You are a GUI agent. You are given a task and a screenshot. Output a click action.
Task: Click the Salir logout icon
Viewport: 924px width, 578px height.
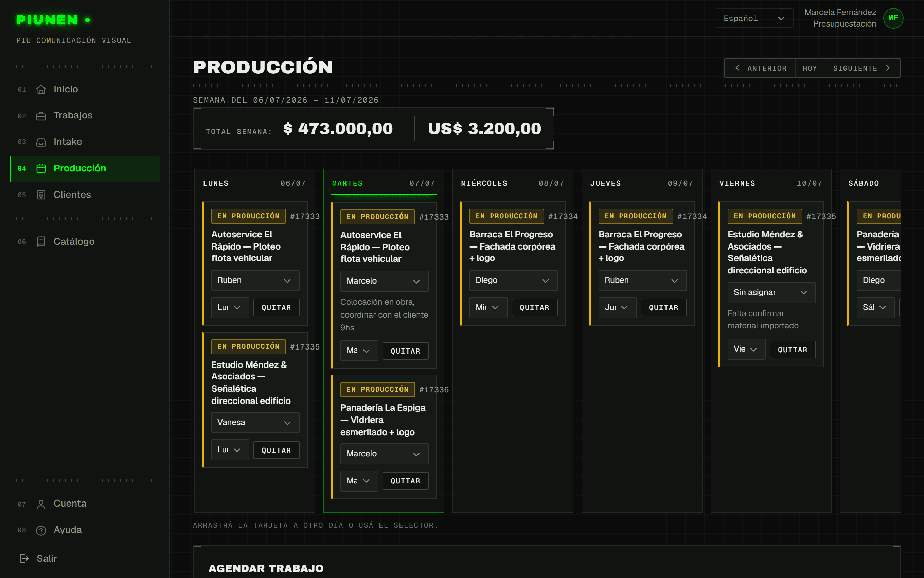pyautogui.click(x=24, y=559)
